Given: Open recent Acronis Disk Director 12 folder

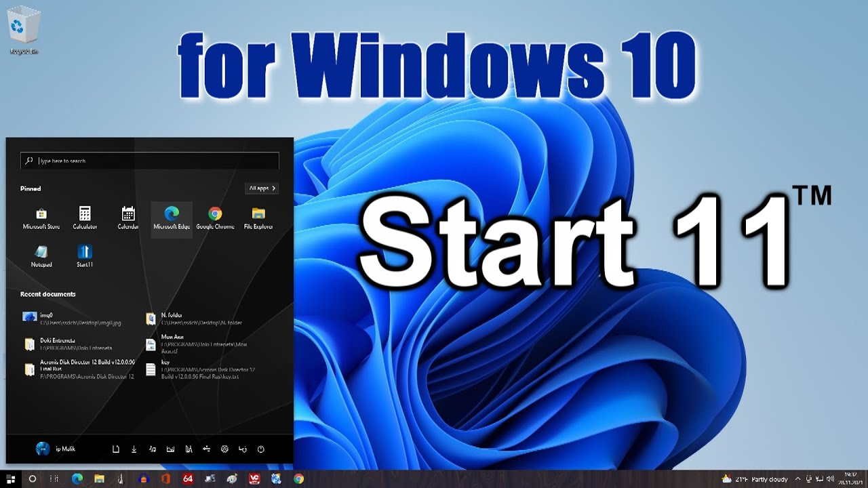Looking at the screenshot, I should (79, 369).
